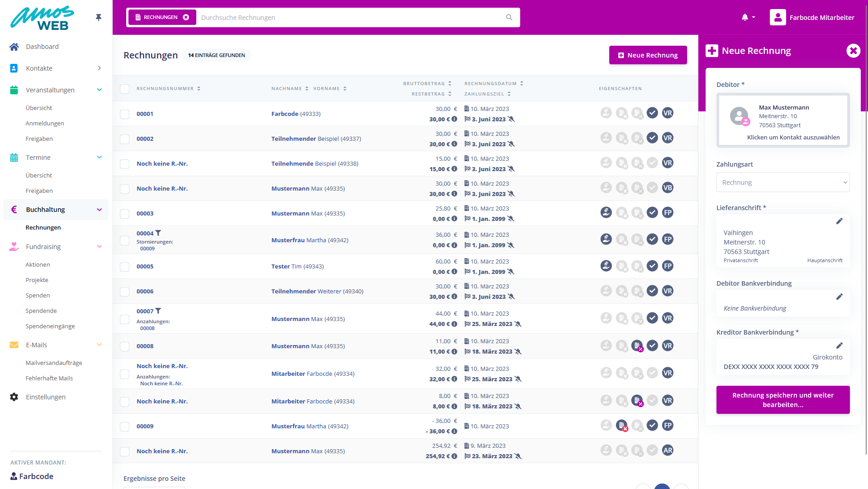Click the contact avatar in the Debitor card
Image resolution: width=868 pixels, height=489 pixels.
[740, 116]
